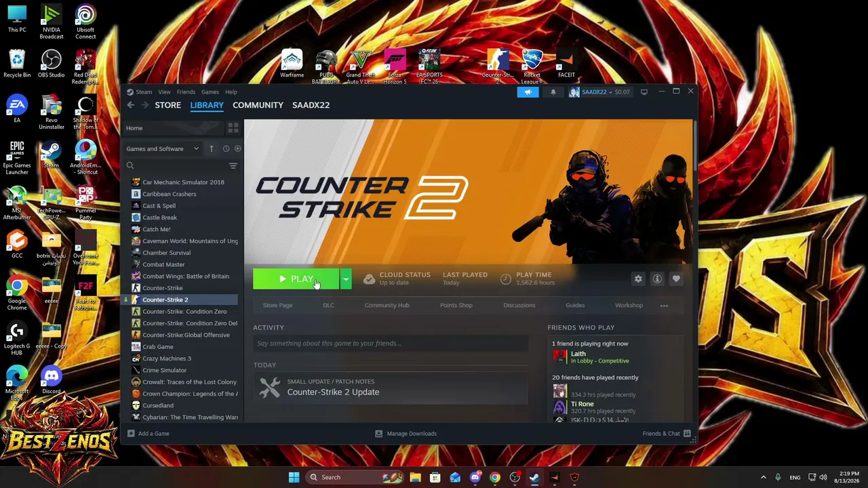Image resolution: width=868 pixels, height=488 pixels.
Task: Switch library to collections grid view
Action: point(233,128)
